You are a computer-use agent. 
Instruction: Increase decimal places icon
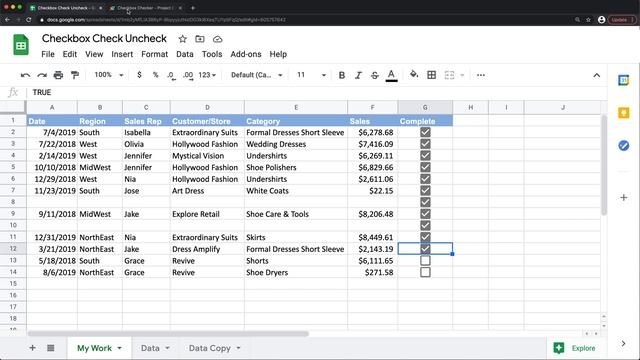point(188,76)
